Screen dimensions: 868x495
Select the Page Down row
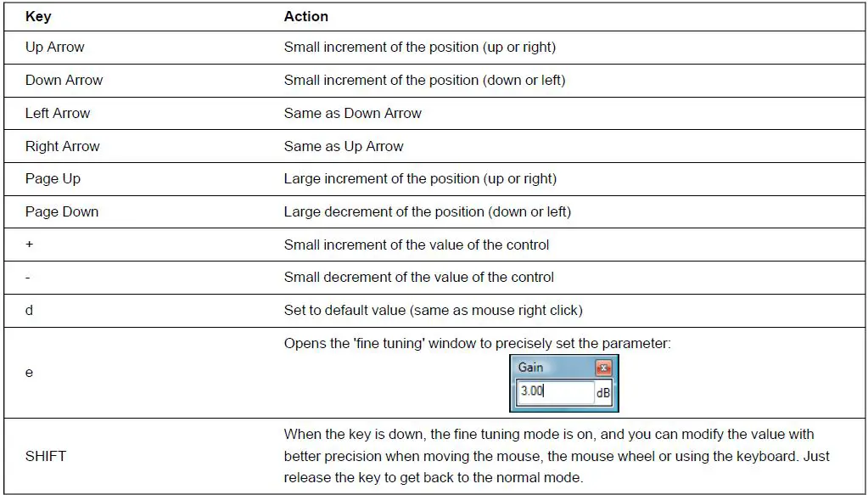(59, 211)
